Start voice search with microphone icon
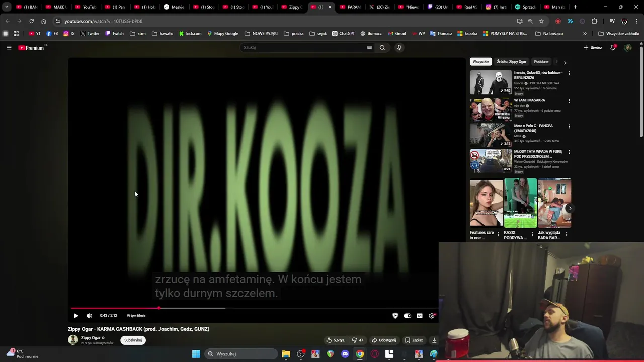644x362 pixels. click(x=399, y=48)
